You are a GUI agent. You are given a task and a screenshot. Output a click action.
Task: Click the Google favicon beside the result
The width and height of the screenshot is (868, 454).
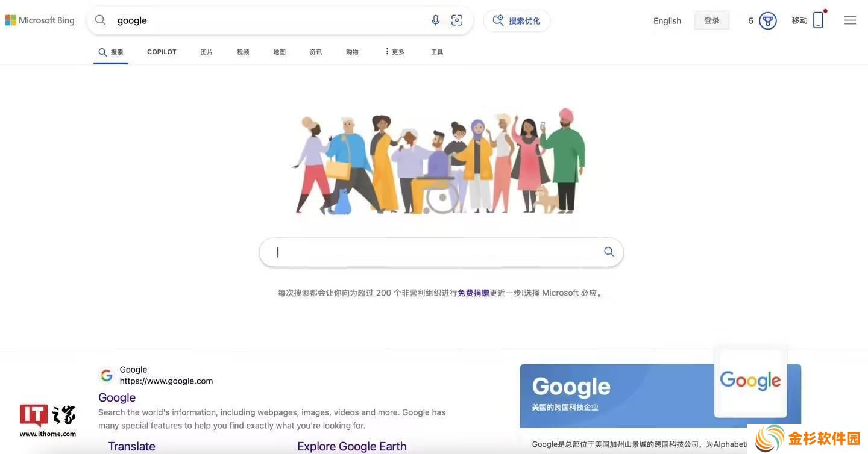click(107, 375)
